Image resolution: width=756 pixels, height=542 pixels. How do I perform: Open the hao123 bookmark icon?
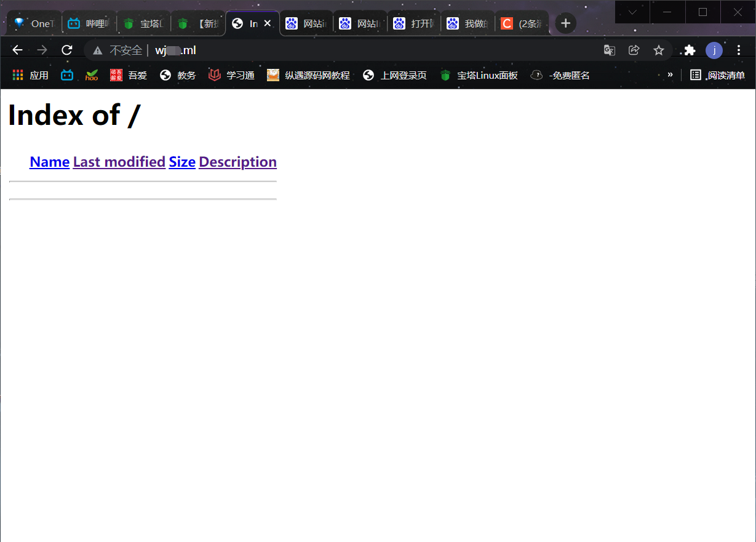[x=92, y=75]
